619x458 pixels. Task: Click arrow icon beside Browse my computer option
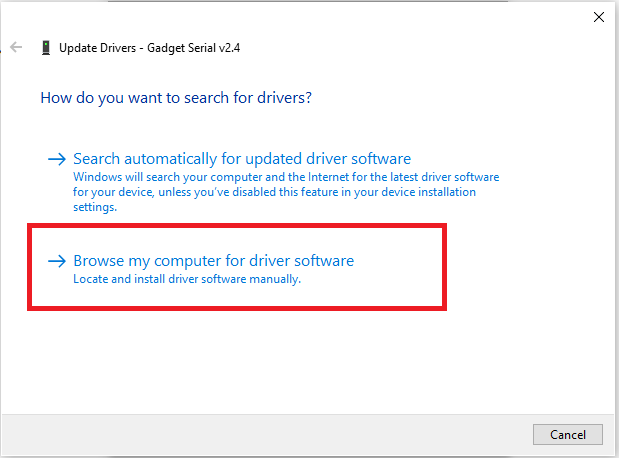(57, 261)
